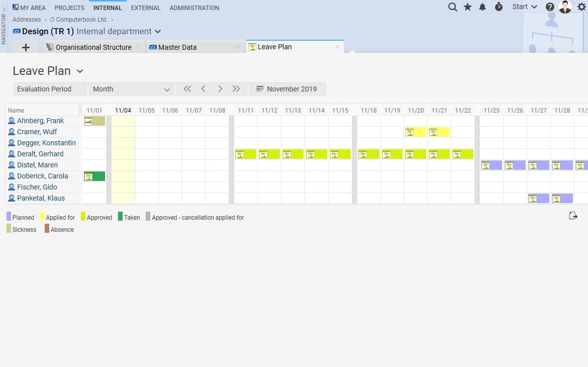
Task: Export the leave plan with export icon
Action: coord(573,216)
